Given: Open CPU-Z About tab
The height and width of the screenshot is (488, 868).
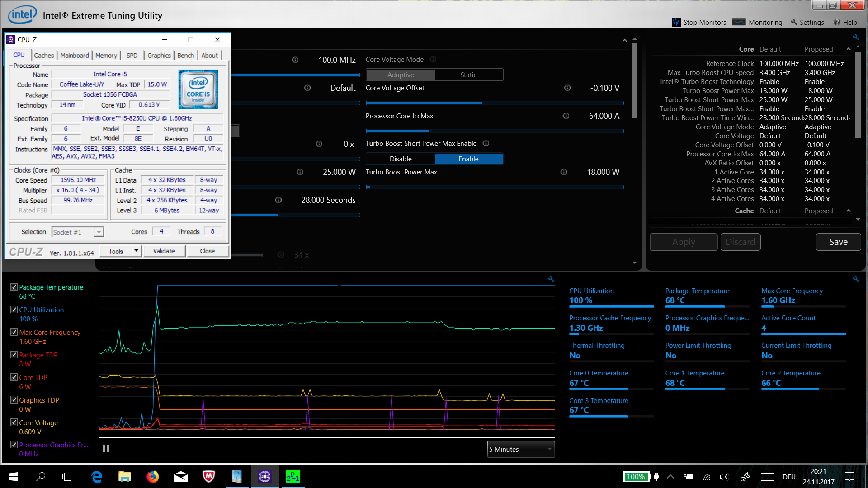Looking at the screenshot, I should click(209, 55).
